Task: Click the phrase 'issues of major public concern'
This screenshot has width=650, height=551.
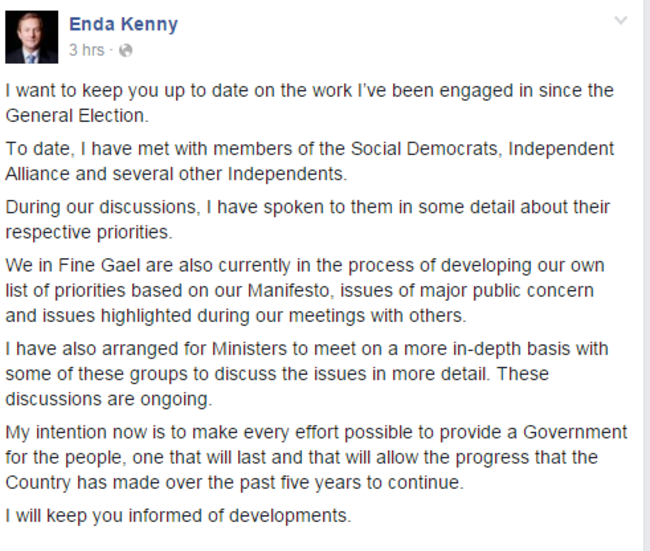Action: [x=467, y=291]
